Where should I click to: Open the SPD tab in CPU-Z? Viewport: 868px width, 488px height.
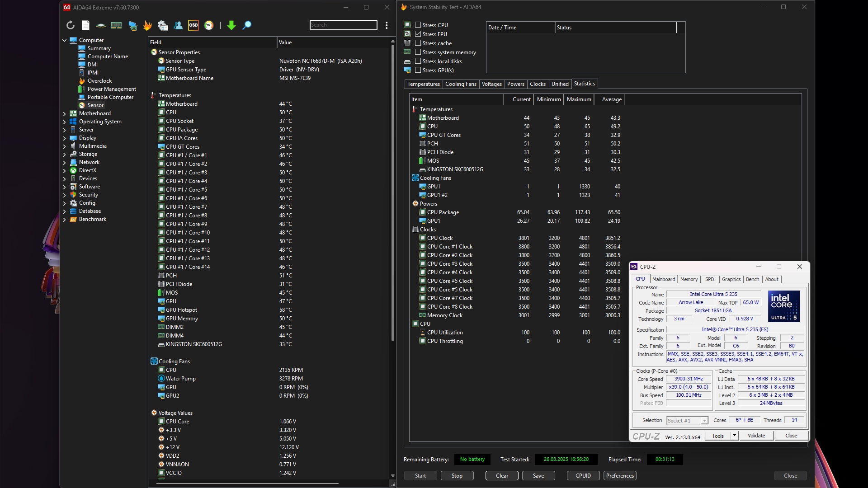coord(709,279)
